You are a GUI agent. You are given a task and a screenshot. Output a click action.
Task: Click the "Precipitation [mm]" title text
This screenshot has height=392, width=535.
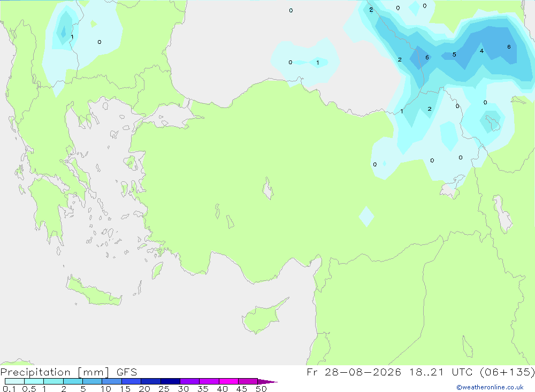click(55, 372)
